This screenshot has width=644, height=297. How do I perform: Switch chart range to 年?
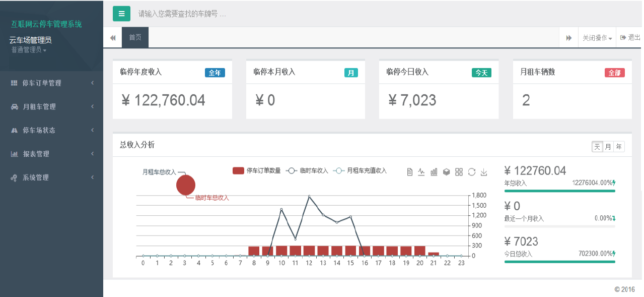coord(619,147)
